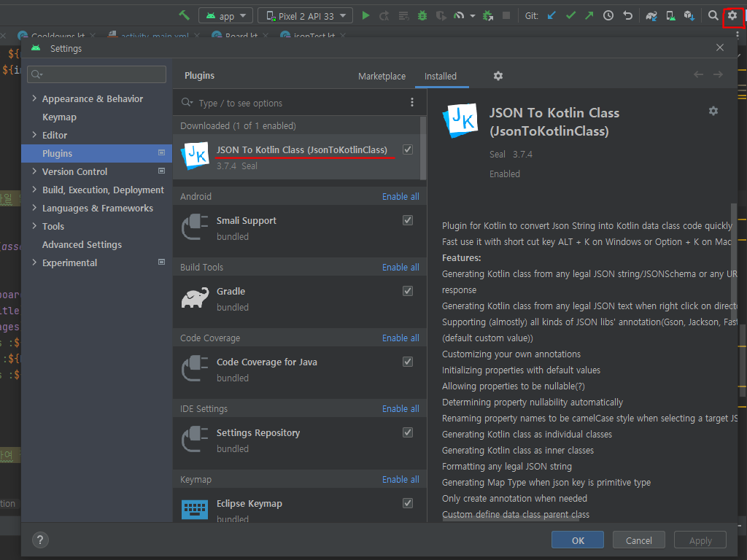Expand Appearance & Behavior settings node
This screenshot has height=560, width=747.
pyautogui.click(x=34, y=98)
